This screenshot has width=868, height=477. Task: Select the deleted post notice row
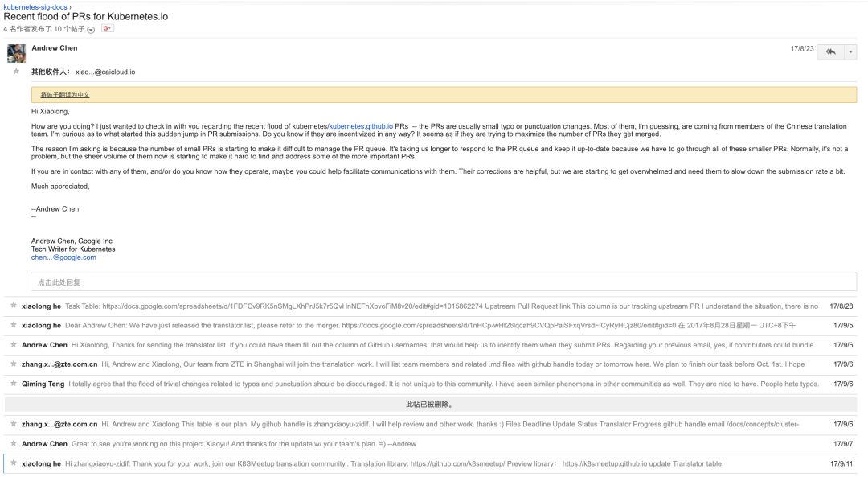[x=431, y=405]
